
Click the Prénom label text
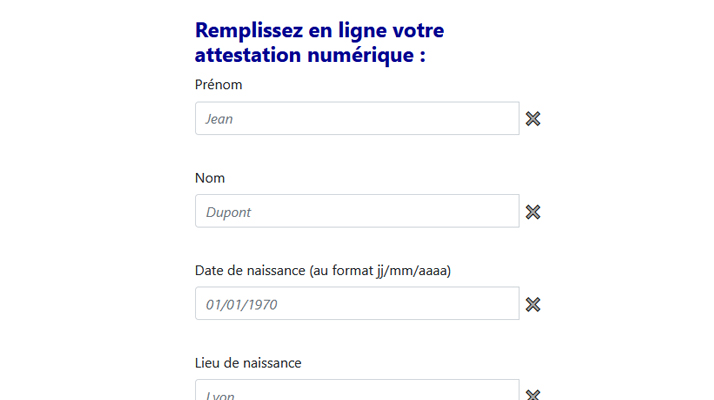click(x=219, y=85)
